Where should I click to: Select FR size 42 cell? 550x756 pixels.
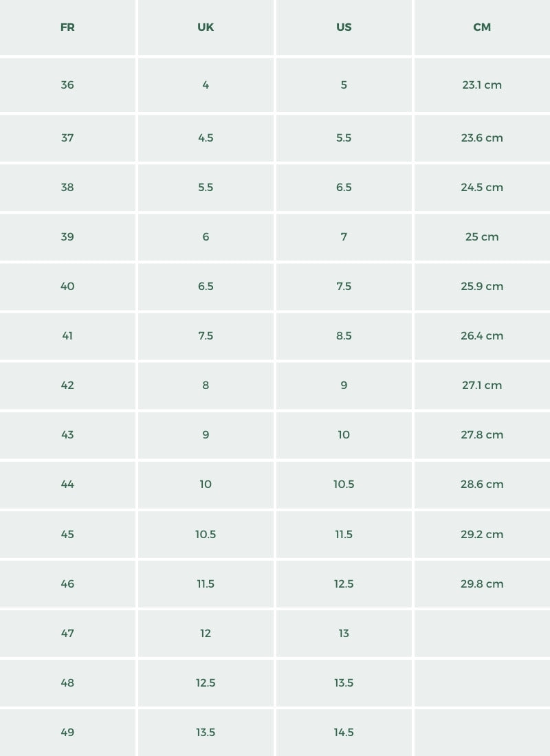67,386
